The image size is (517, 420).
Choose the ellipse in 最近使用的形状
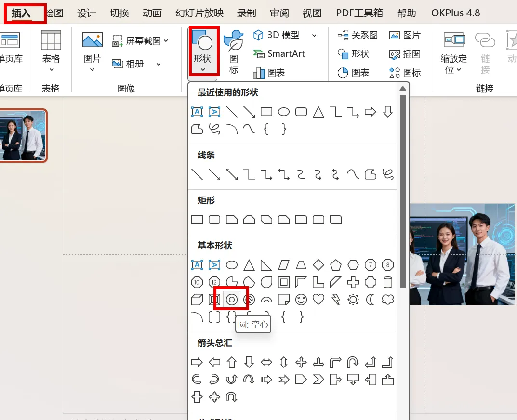(x=284, y=112)
